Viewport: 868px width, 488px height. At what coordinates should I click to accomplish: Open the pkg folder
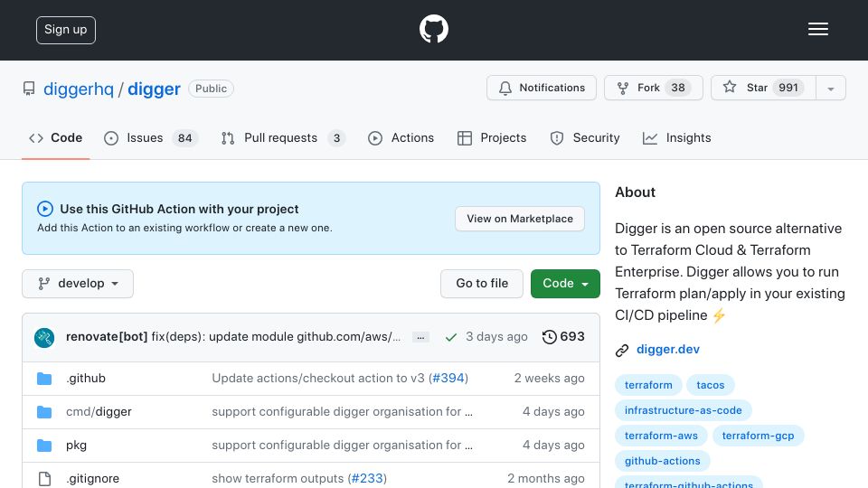pos(76,446)
